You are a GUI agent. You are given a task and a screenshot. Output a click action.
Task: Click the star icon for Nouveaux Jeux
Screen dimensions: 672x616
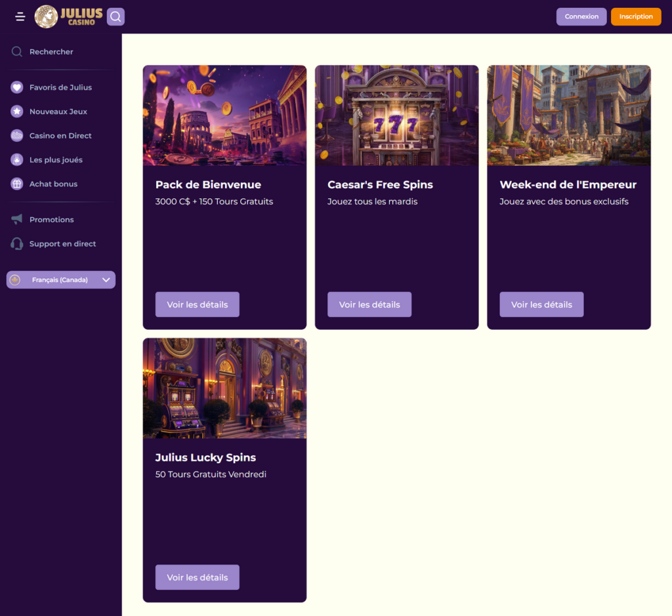coord(17,112)
